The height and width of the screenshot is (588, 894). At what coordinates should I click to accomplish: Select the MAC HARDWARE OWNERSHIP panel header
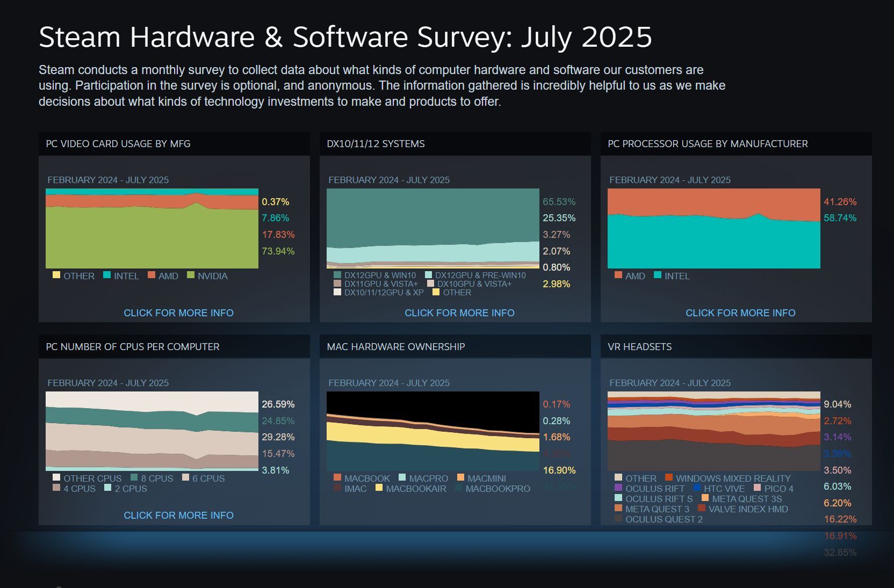point(395,347)
